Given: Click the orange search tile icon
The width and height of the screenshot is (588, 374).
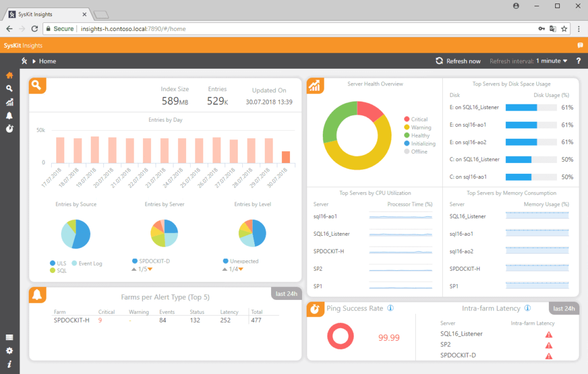Looking at the screenshot, I should click(37, 86).
